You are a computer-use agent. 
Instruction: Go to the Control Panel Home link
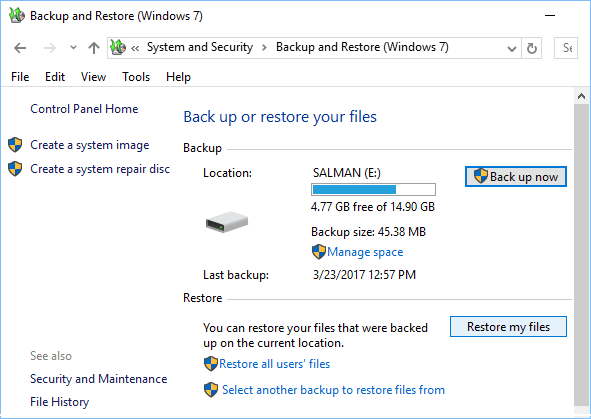[x=84, y=109]
